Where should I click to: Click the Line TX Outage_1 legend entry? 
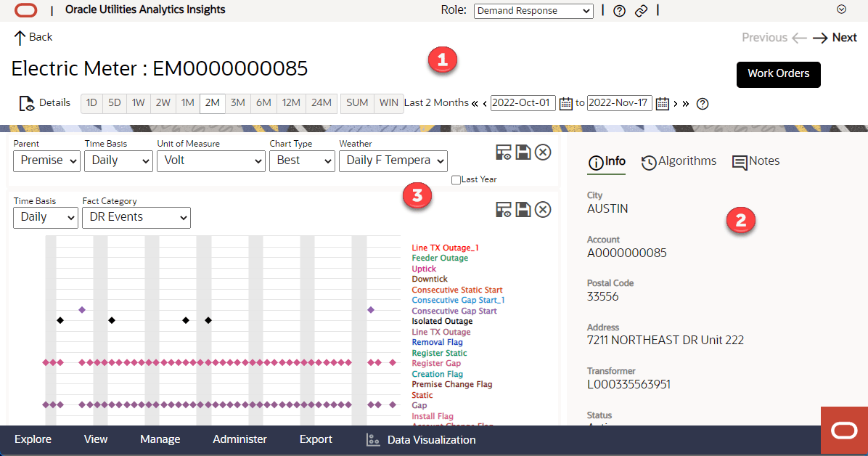tap(445, 248)
